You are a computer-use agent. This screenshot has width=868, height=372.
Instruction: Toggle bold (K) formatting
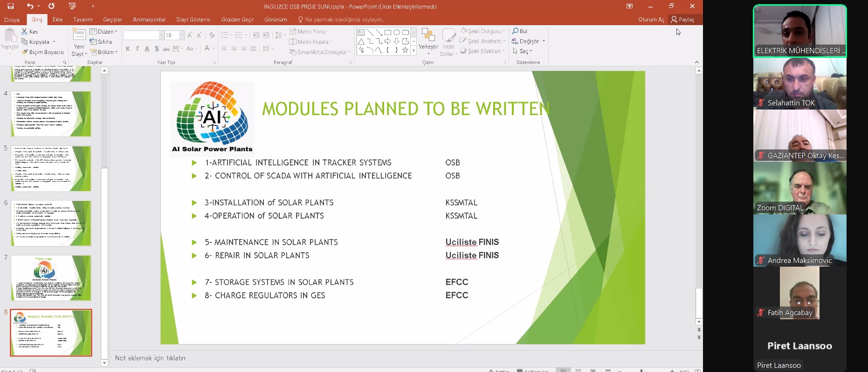tap(128, 48)
